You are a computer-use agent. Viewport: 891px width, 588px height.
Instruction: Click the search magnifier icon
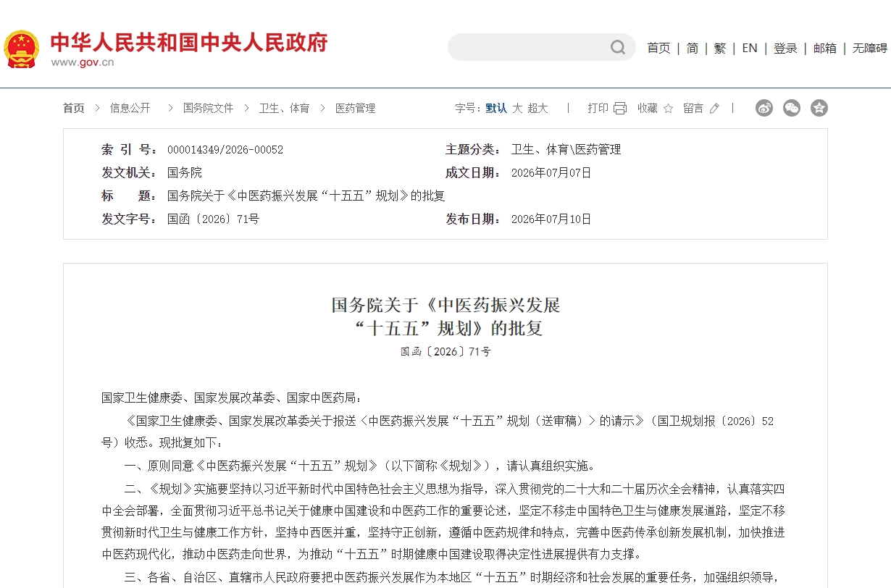click(x=617, y=48)
